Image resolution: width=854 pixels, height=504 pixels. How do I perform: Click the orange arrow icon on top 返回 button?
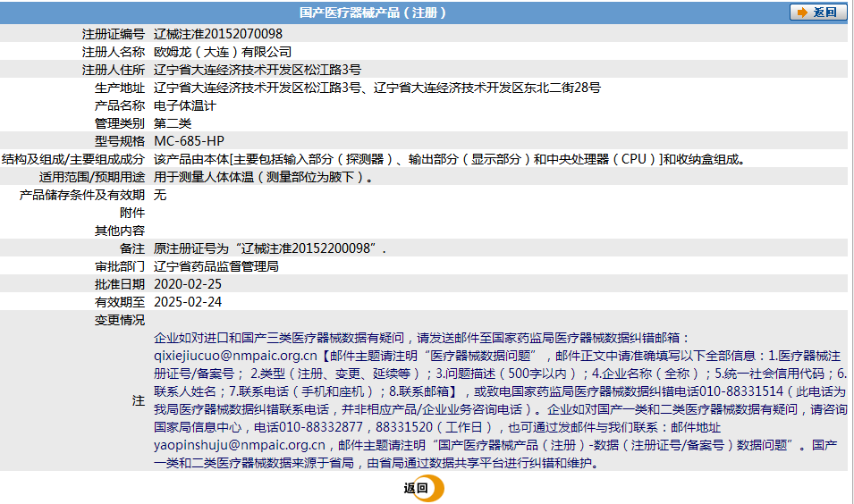tap(802, 12)
